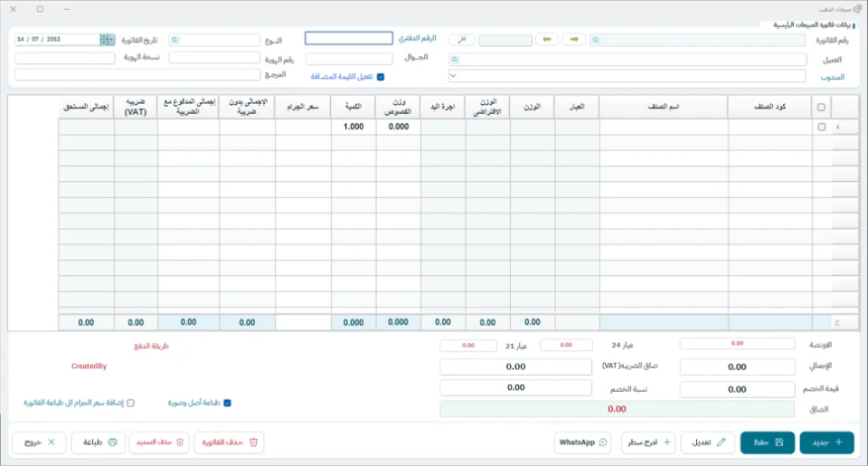Image resolution: width=868 pixels, height=466 pixels.
Task: Create a new invoice with جديد button
Action: coord(826,442)
